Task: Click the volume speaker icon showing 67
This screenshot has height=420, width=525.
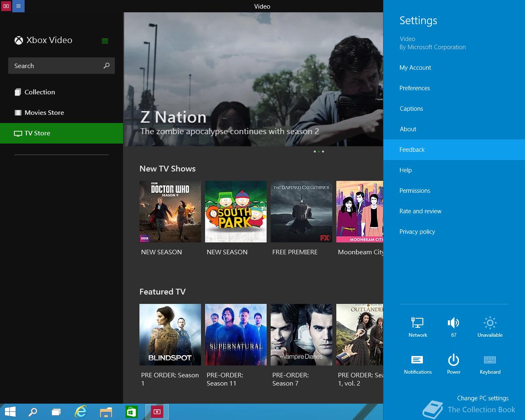Action: pos(454,323)
